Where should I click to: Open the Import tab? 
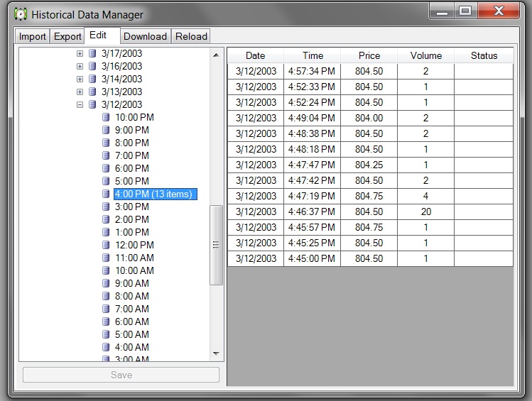[x=32, y=36]
